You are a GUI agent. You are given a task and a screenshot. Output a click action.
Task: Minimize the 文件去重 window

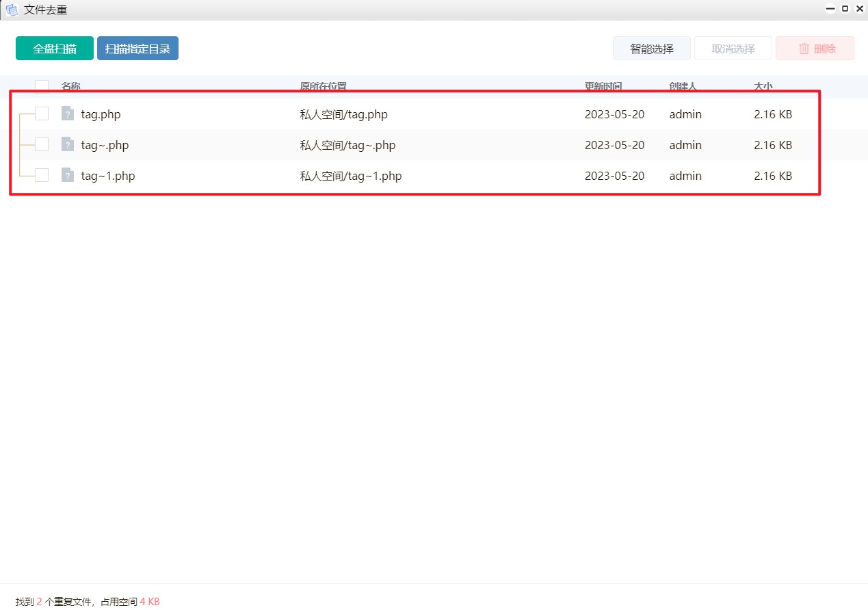[830, 9]
